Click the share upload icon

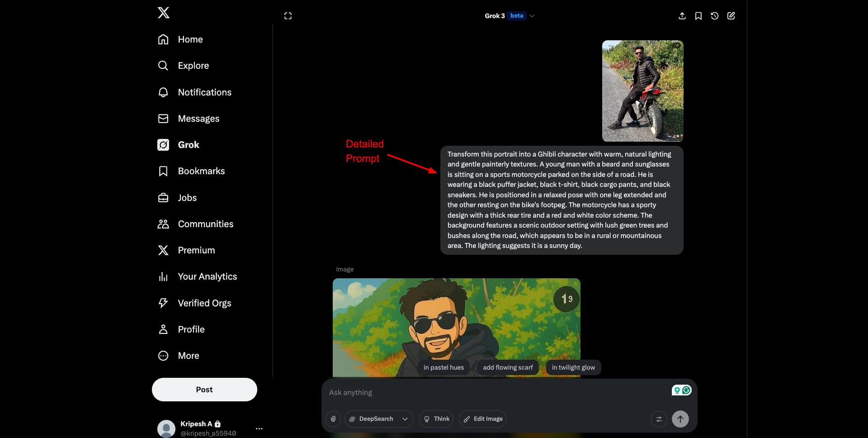pos(682,16)
